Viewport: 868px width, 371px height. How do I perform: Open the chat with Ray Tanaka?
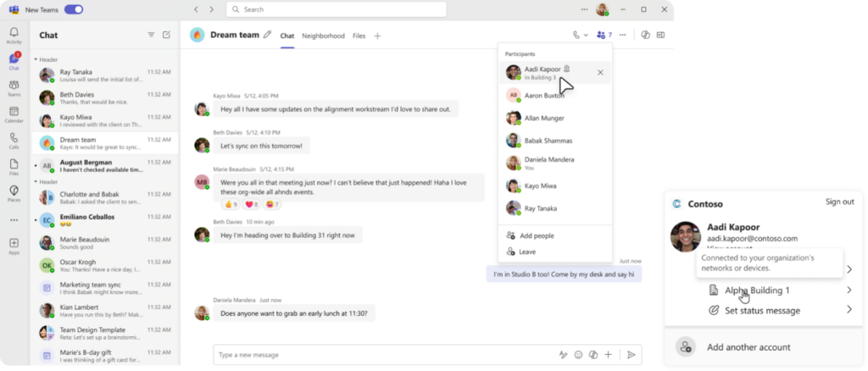click(105, 75)
